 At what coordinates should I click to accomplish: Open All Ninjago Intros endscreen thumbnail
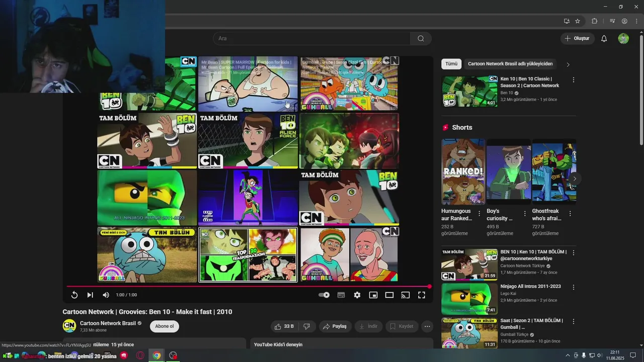click(x=147, y=198)
